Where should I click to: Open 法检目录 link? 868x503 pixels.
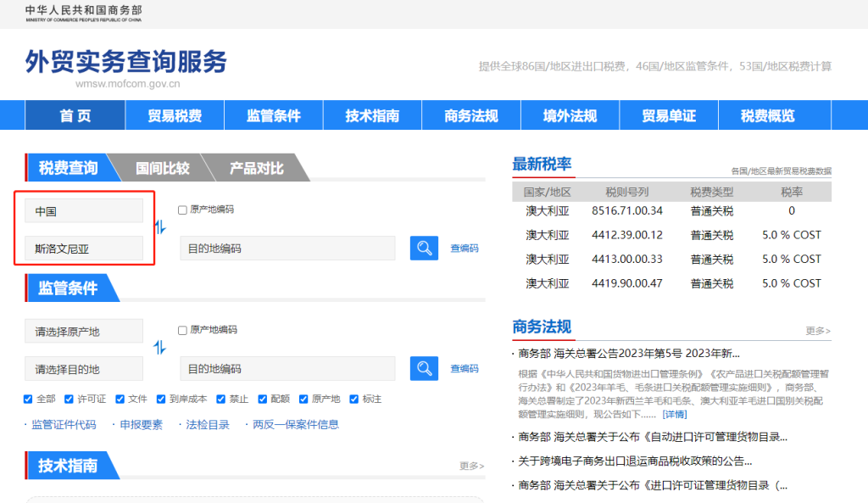pos(208,425)
